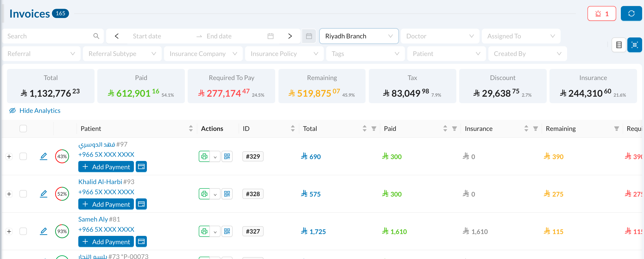
Task: Sort table by Paid column
Action: [445, 129]
